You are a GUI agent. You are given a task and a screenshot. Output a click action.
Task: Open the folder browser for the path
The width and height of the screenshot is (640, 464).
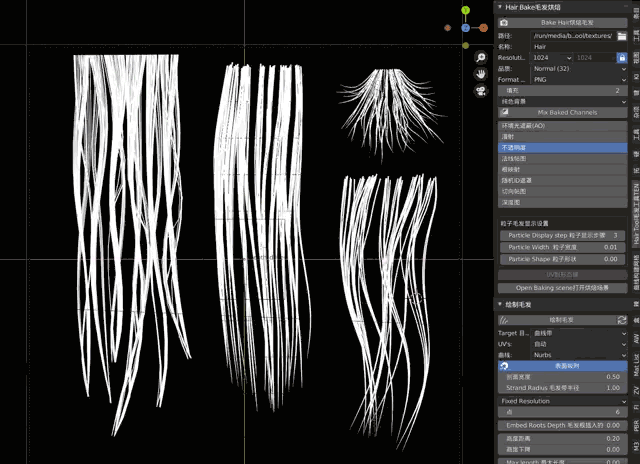622,36
